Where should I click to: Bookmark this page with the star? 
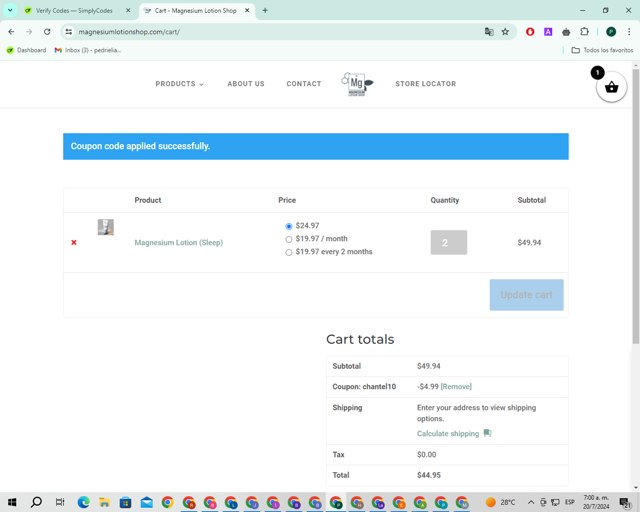[x=505, y=32]
